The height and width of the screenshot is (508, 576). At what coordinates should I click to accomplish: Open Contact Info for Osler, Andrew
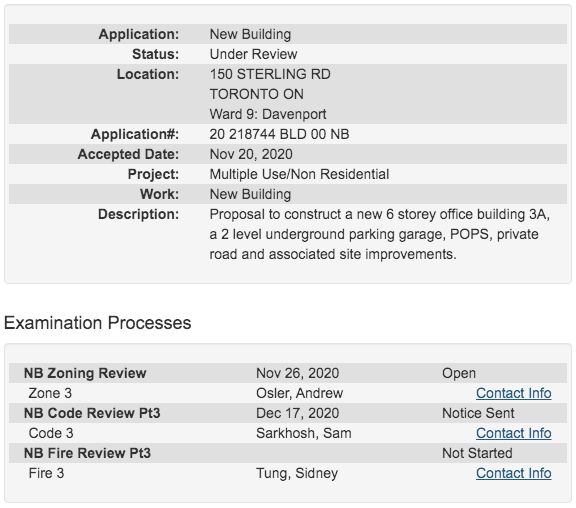[514, 393]
